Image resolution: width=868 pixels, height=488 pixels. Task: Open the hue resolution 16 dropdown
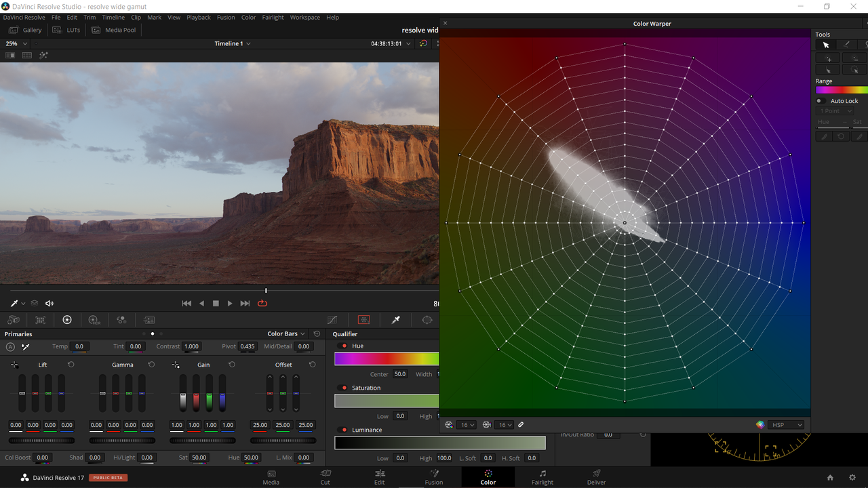point(468,425)
